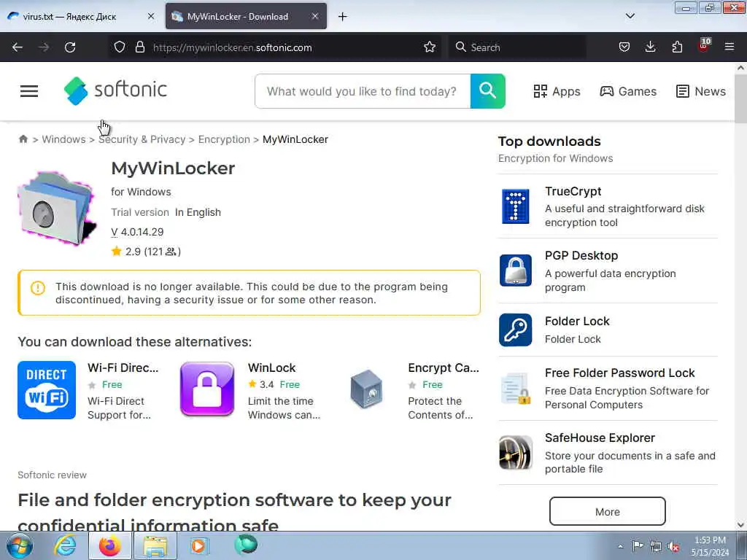Click the Firefox Search box
This screenshot has height=560, width=747.
(x=517, y=47)
